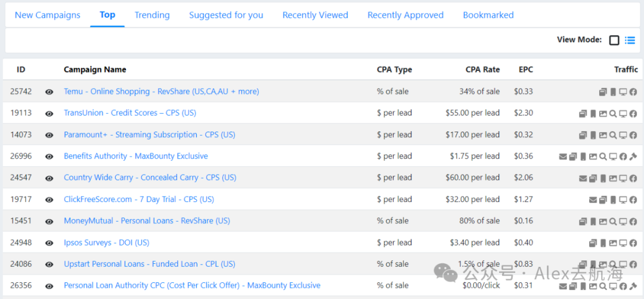Click image banner icon in TransUnion row
644x299 pixels.
[603, 114]
